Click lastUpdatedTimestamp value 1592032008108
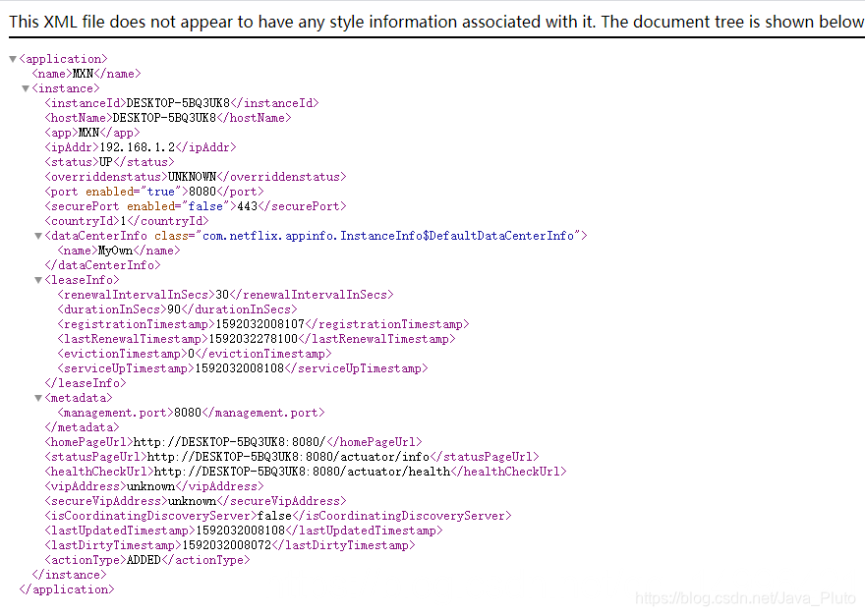865x616 pixels. 241,532
